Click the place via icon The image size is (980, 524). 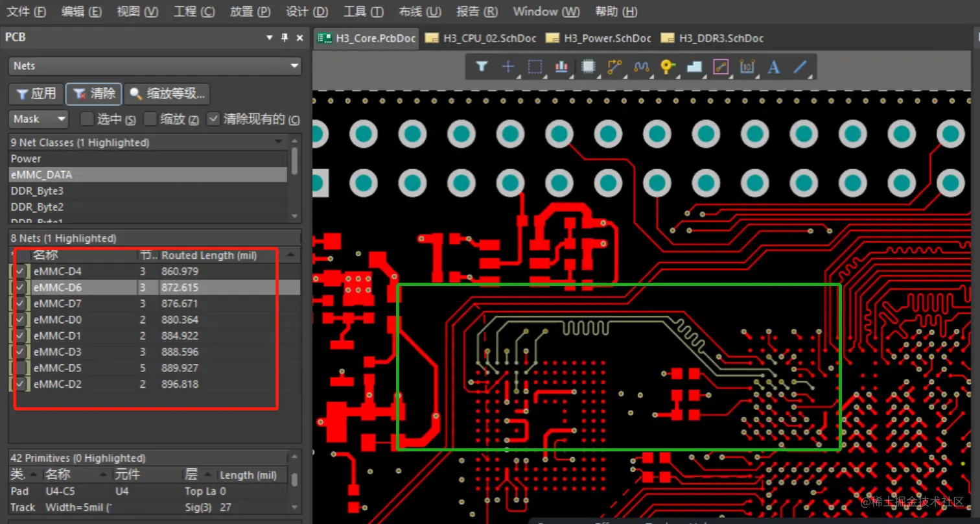tap(668, 66)
